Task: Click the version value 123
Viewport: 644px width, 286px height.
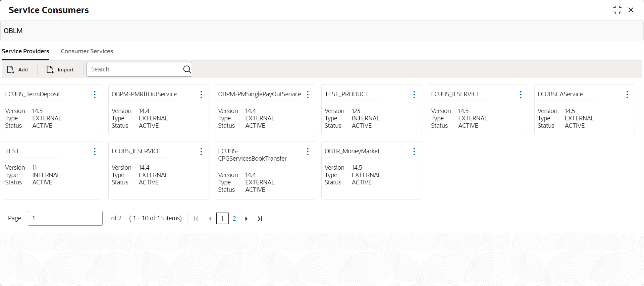Action: (x=356, y=111)
